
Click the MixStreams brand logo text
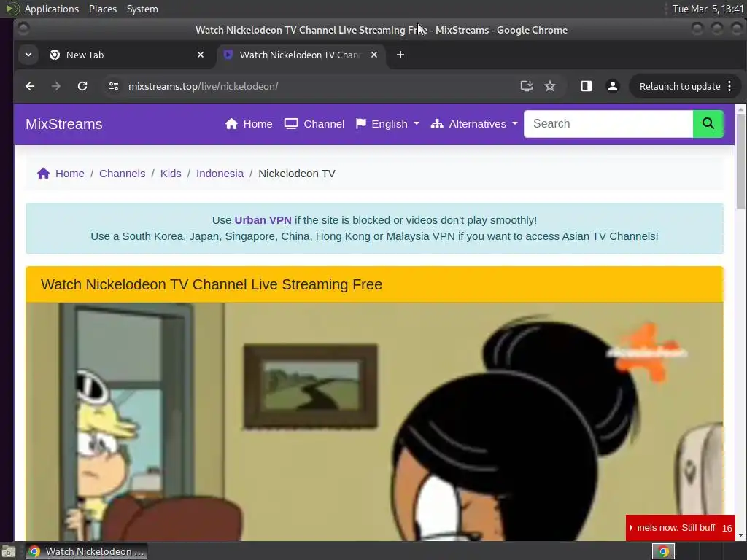tap(64, 124)
